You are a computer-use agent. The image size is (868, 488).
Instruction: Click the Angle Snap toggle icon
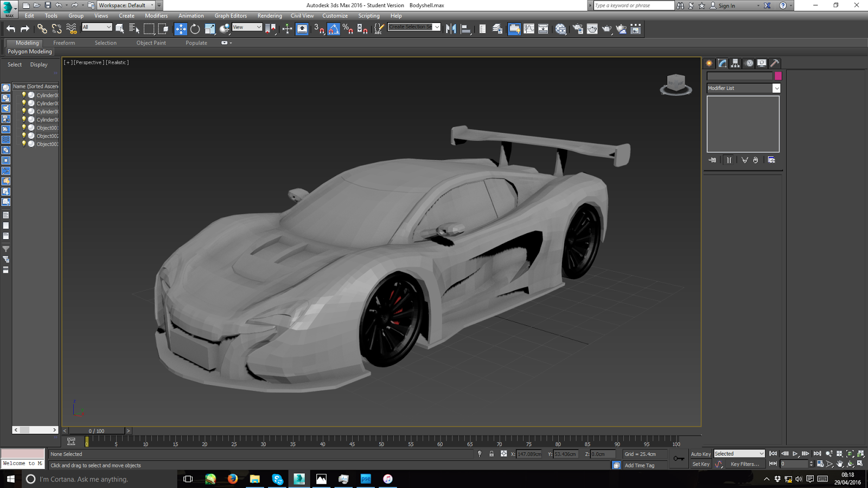pos(334,29)
